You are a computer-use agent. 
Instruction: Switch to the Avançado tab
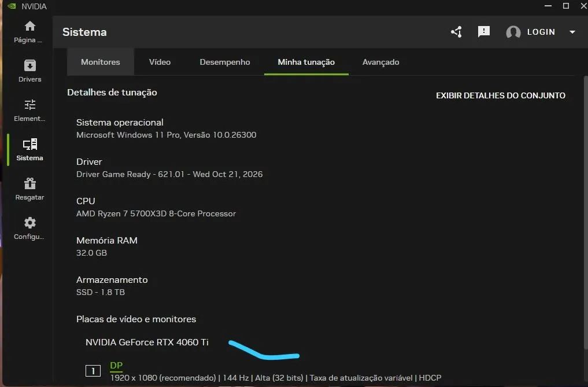coord(380,62)
